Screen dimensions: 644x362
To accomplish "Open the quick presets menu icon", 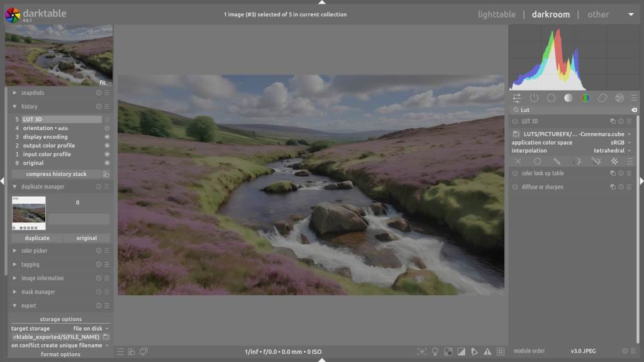I will (x=120, y=352).
